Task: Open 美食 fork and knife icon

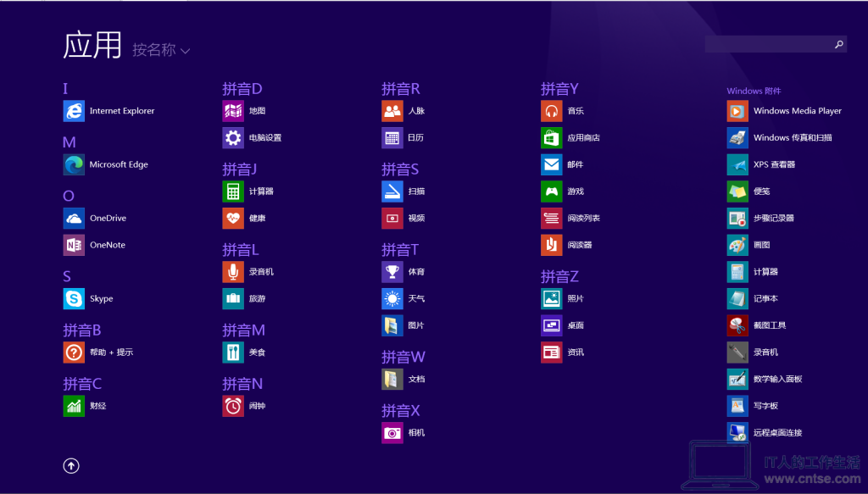Action: pyautogui.click(x=233, y=352)
